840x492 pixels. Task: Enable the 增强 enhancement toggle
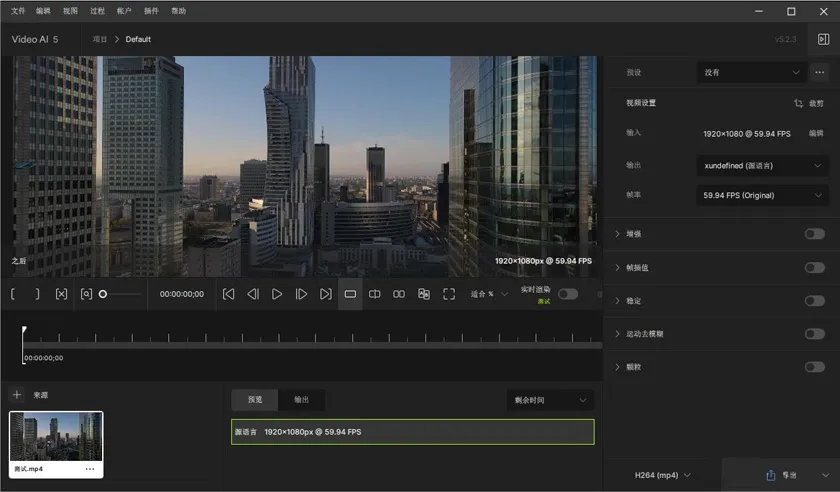point(814,234)
